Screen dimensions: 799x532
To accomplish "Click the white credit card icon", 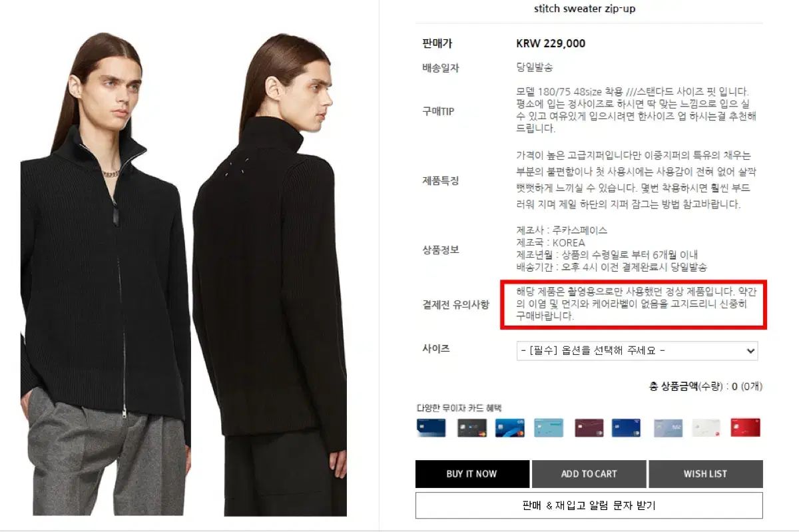I will click(x=706, y=427).
